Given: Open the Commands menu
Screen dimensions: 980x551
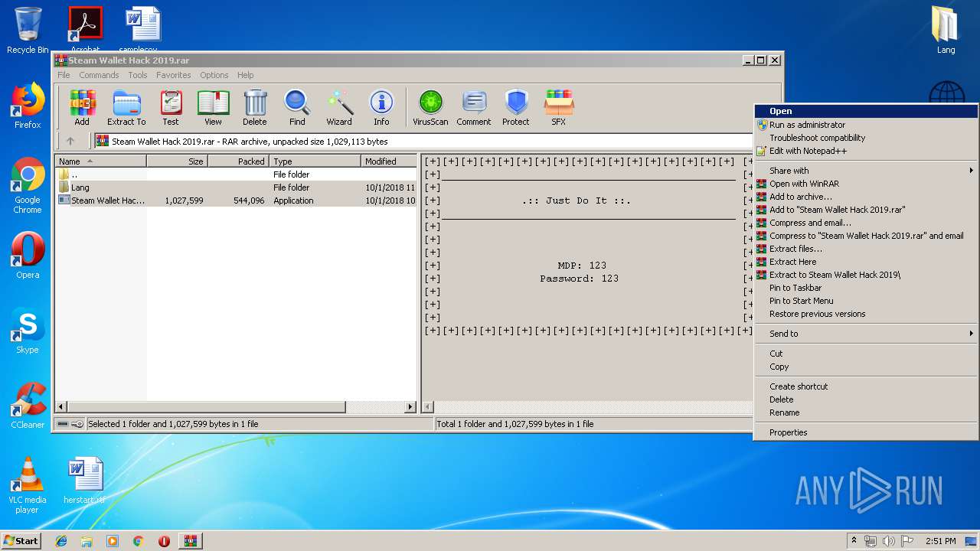Looking at the screenshot, I should point(99,75).
